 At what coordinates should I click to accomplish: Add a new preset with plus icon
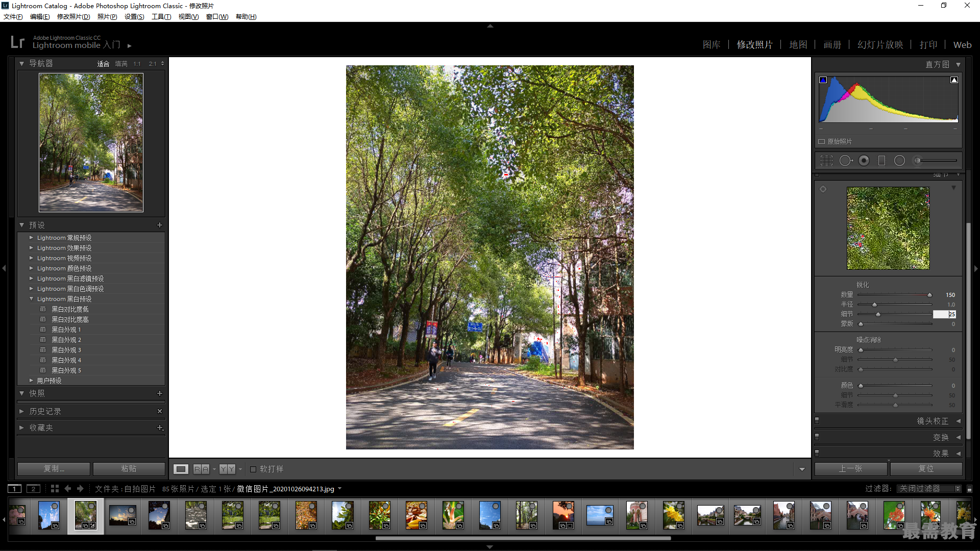pos(160,225)
